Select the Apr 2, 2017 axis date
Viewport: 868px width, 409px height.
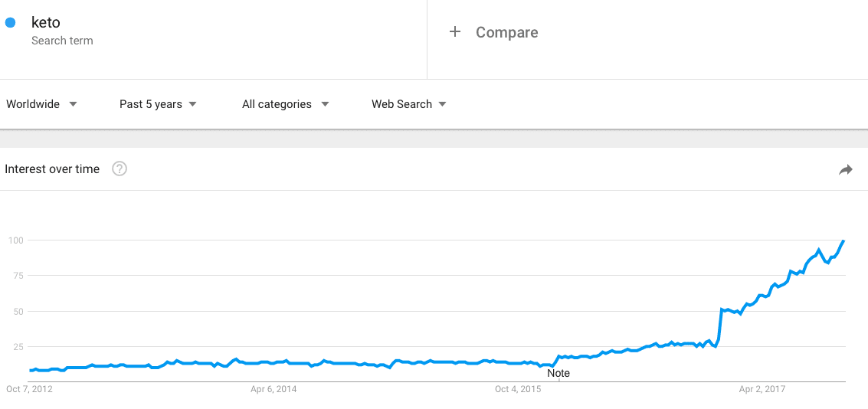point(762,389)
